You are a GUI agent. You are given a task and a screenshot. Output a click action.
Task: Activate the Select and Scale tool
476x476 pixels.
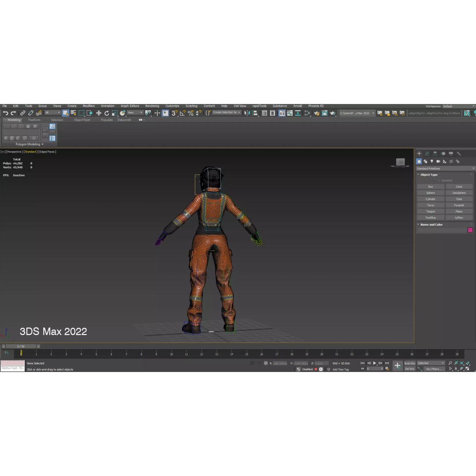click(115, 113)
